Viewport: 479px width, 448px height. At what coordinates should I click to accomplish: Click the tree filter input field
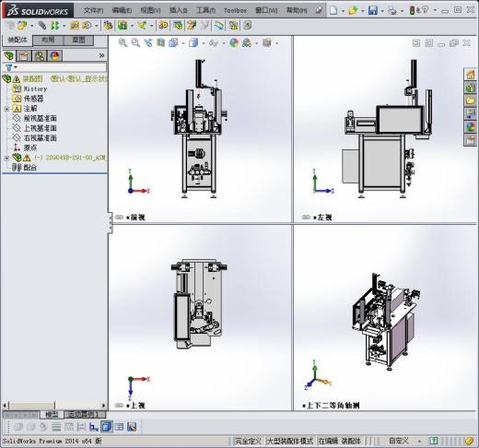click(62, 67)
